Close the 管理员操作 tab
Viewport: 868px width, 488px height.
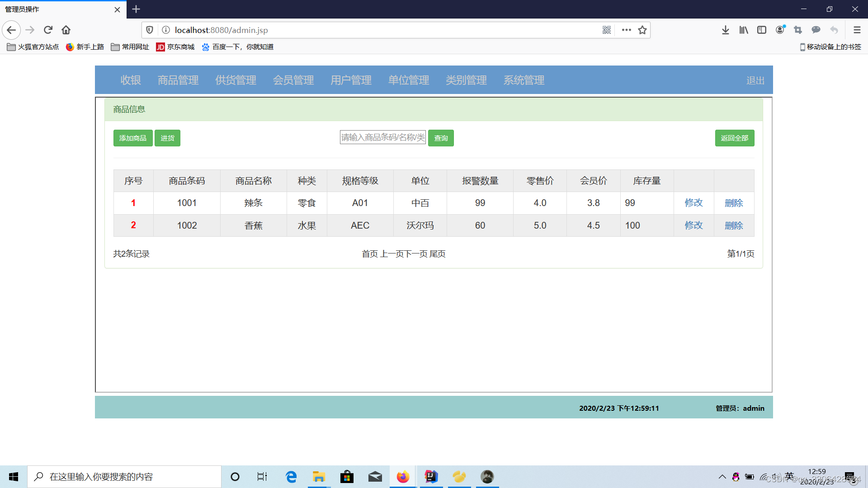(117, 9)
